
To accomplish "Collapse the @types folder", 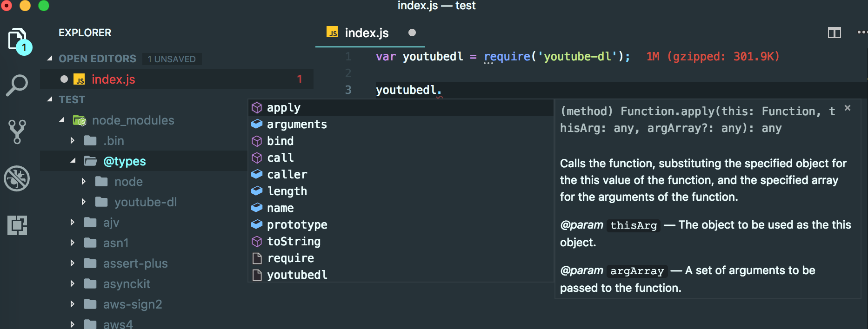I will pyautogui.click(x=73, y=161).
